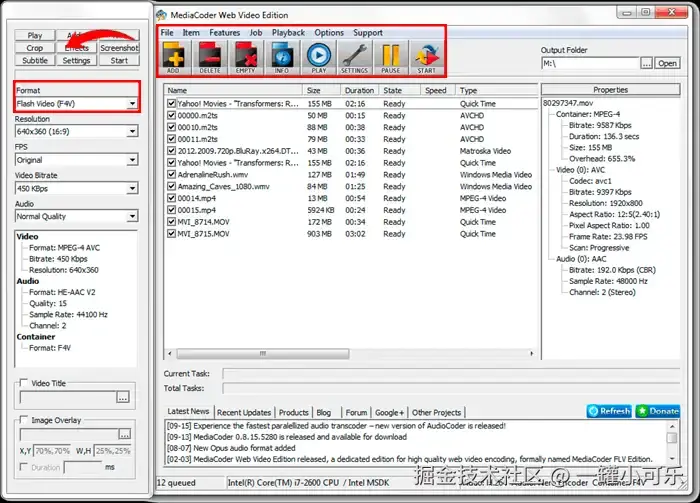Switch to the Google+ tab
This screenshot has height=503, width=700.
pyautogui.click(x=389, y=412)
